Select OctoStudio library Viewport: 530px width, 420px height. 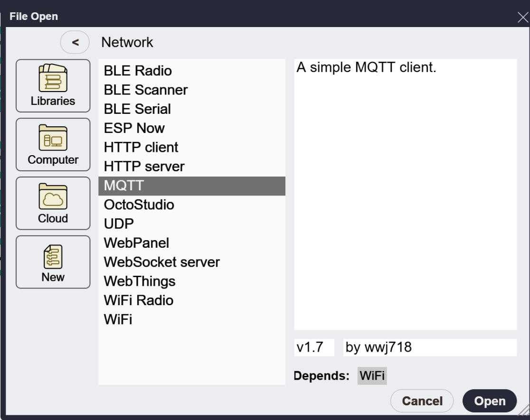pyautogui.click(x=192, y=205)
